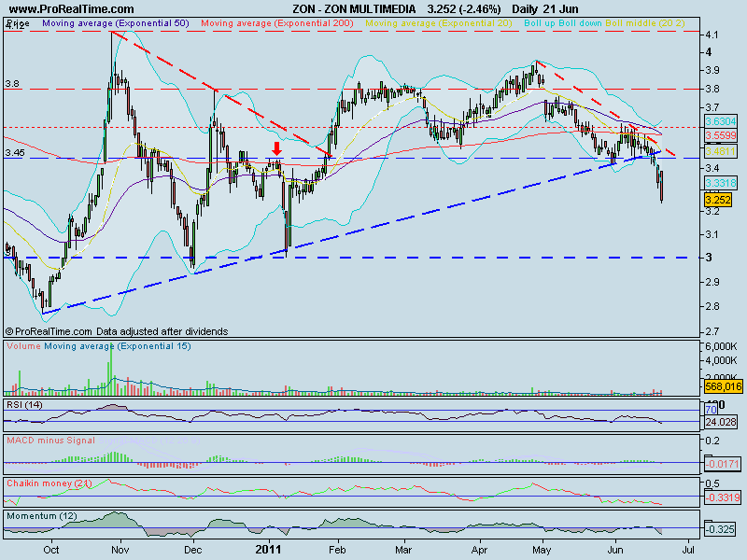Click the 2.7 price axis label
The image size is (747, 560).
pos(713,331)
